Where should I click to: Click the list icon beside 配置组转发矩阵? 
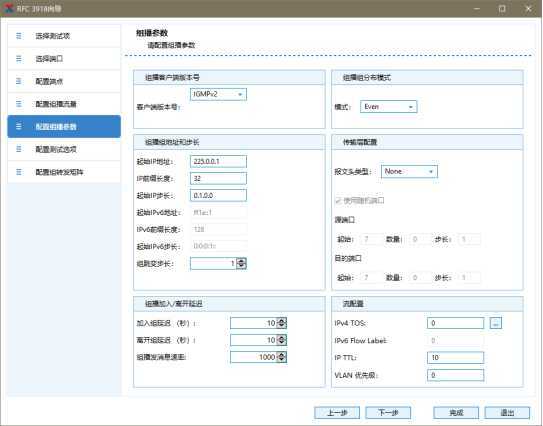19,172
